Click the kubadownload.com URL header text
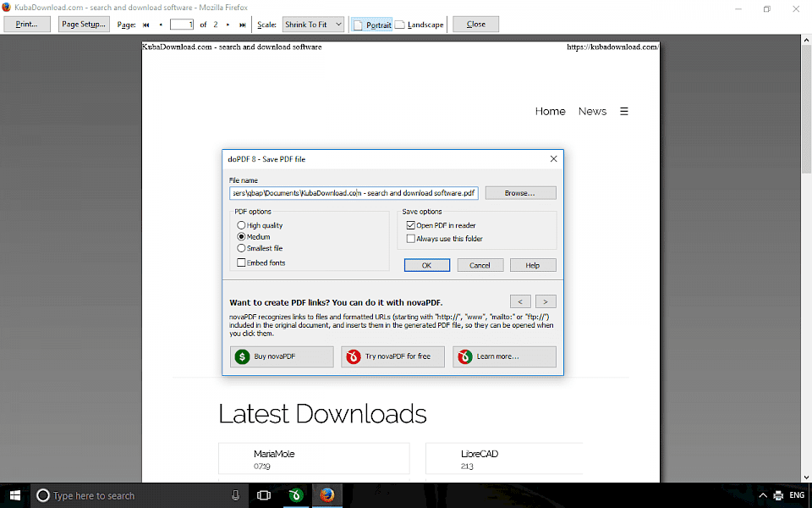The height and width of the screenshot is (508, 812). 612,47
